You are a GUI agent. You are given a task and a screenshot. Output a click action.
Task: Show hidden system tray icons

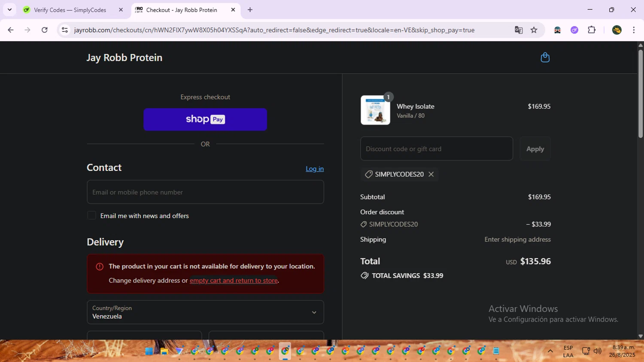pos(550,351)
